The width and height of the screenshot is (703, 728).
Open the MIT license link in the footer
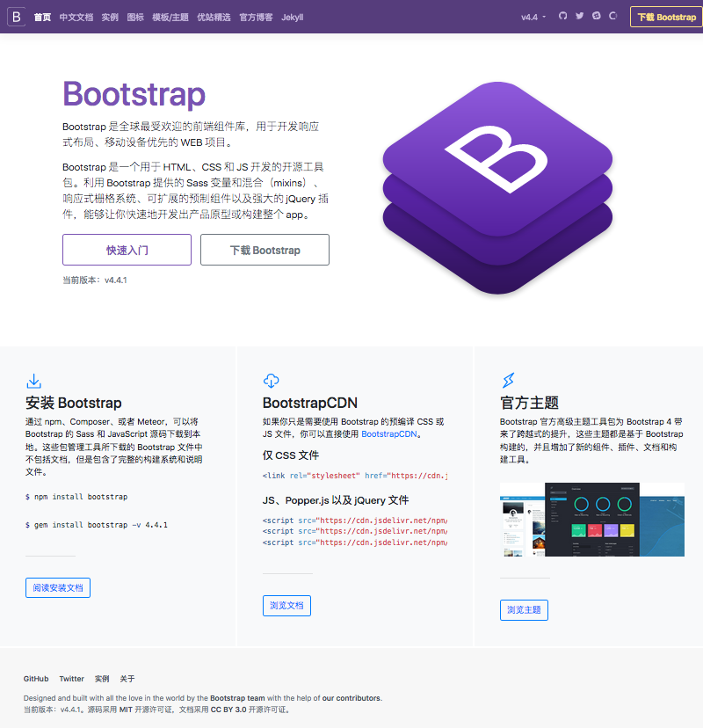pyautogui.click(x=126, y=710)
